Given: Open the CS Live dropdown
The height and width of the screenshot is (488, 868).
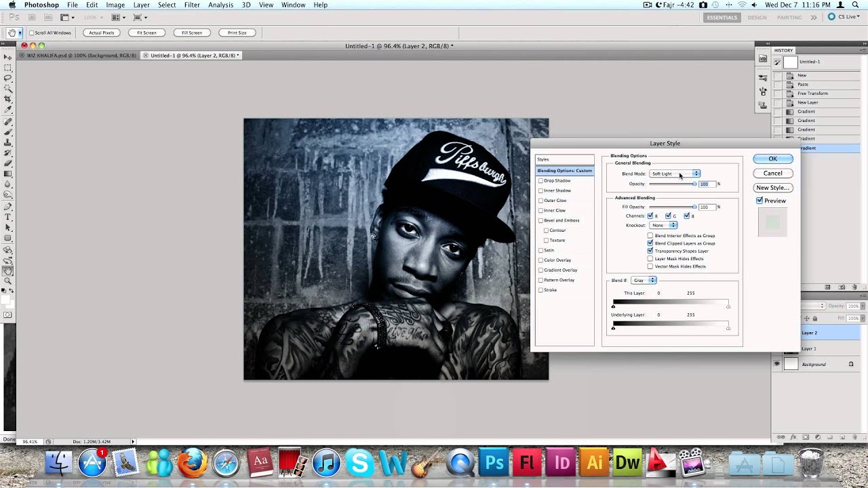Looking at the screenshot, I should (x=845, y=17).
